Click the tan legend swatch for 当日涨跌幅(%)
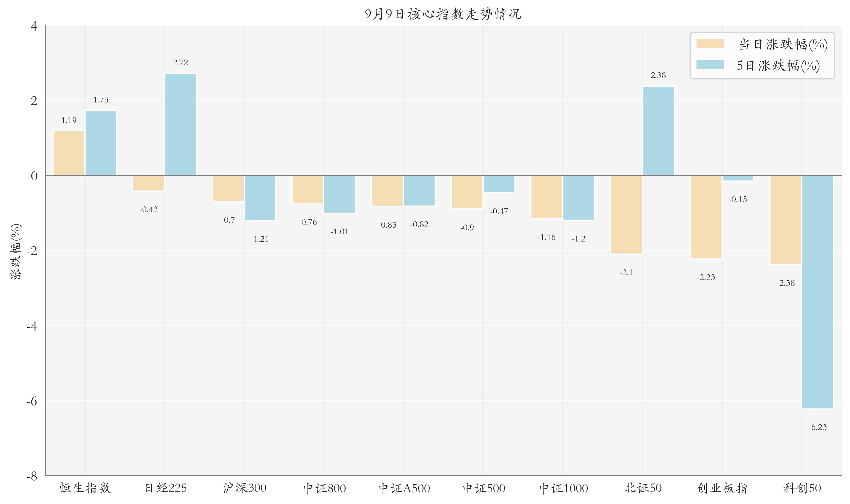Screen dimensions: 850x504 point(710,43)
